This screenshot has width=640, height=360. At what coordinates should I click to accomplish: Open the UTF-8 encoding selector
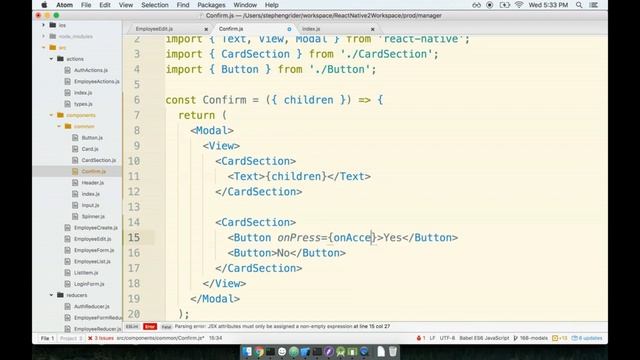click(x=447, y=338)
